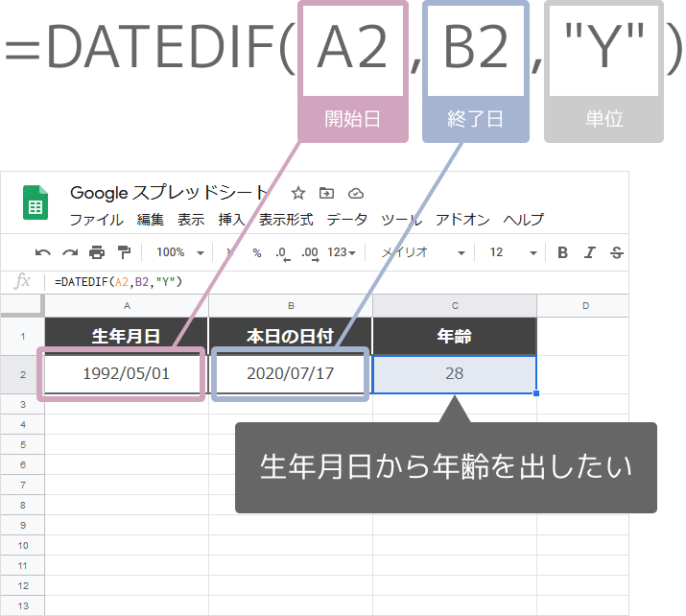The height and width of the screenshot is (616, 686).
Task: Click cell C2 showing 28
Action: coord(455,374)
